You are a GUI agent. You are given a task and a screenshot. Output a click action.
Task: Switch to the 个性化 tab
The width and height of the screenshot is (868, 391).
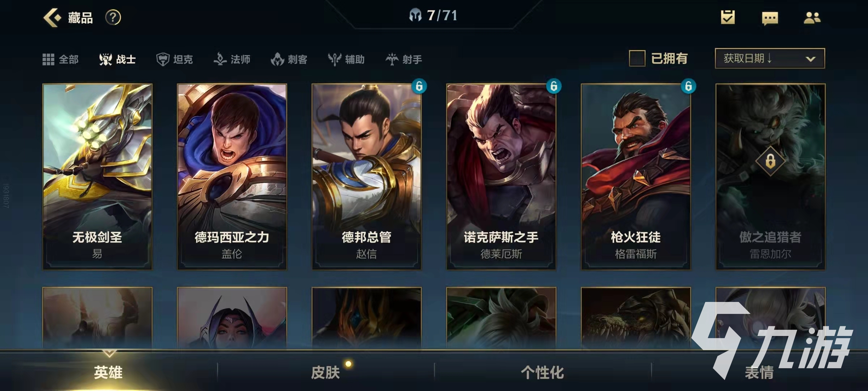[x=542, y=372]
